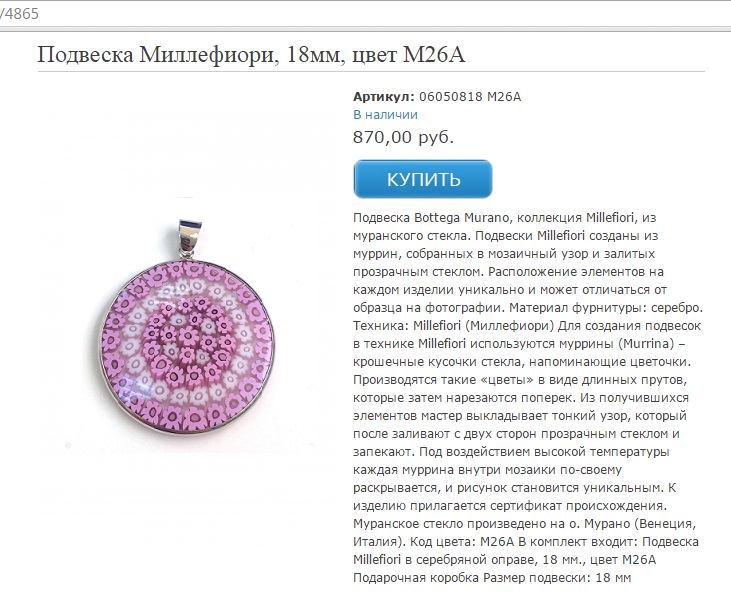The width and height of the screenshot is (731, 596).
Task: Focus the address bar ending in 4865
Action: coord(366,14)
